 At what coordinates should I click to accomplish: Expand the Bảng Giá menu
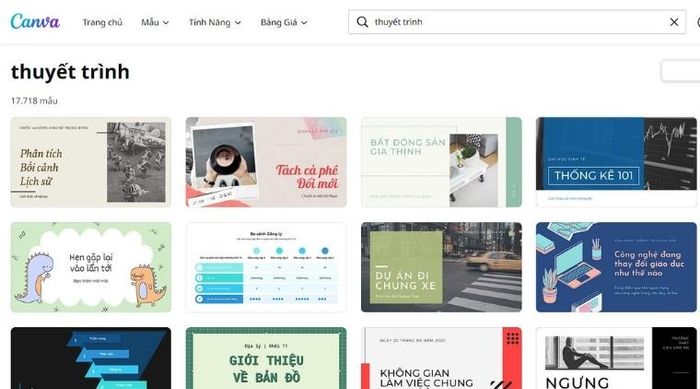pyautogui.click(x=284, y=22)
